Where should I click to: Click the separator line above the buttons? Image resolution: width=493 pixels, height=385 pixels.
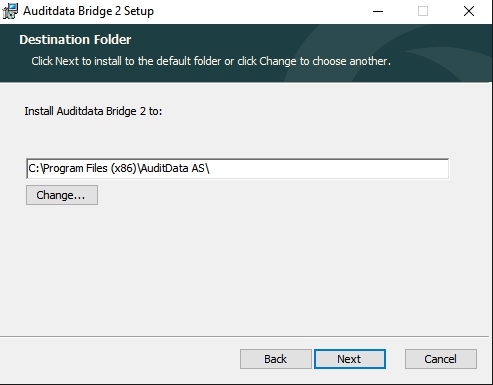click(x=245, y=337)
